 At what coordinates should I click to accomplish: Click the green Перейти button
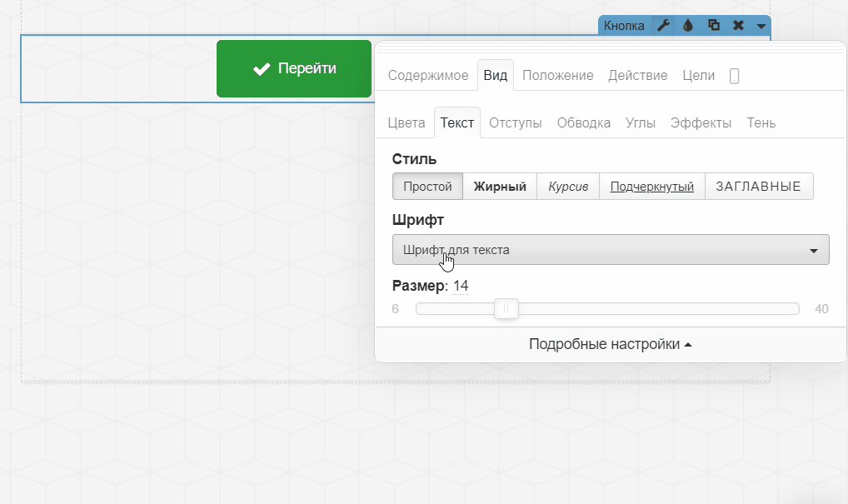(x=294, y=68)
